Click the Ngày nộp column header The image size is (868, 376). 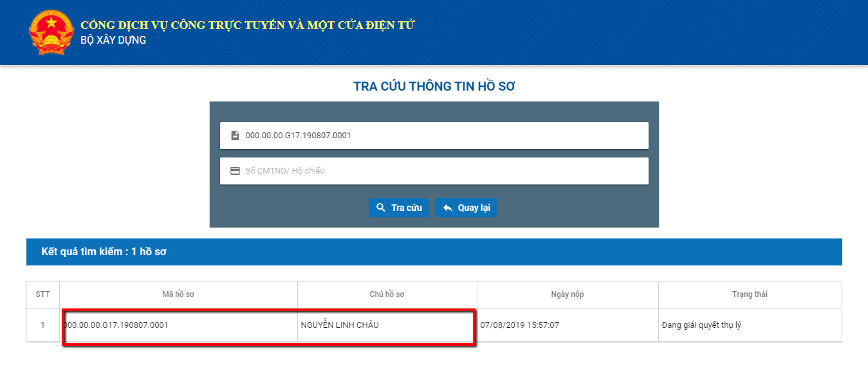[568, 294]
